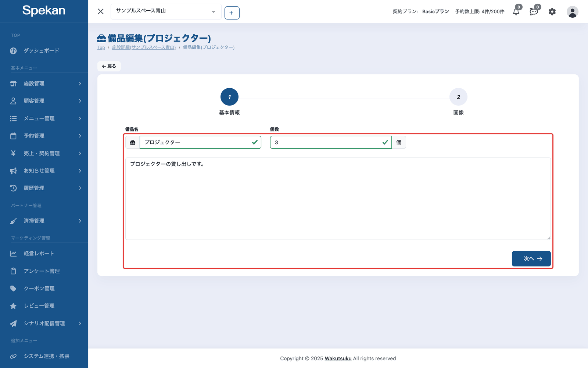Screen dimensions: 588x368
Task: Follow the Top breadcrumb link
Action: point(101,47)
